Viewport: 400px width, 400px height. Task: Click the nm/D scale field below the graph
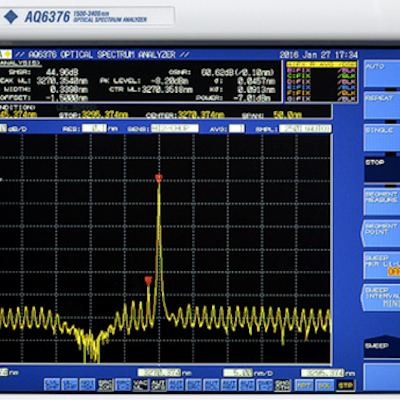pos(238,372)
